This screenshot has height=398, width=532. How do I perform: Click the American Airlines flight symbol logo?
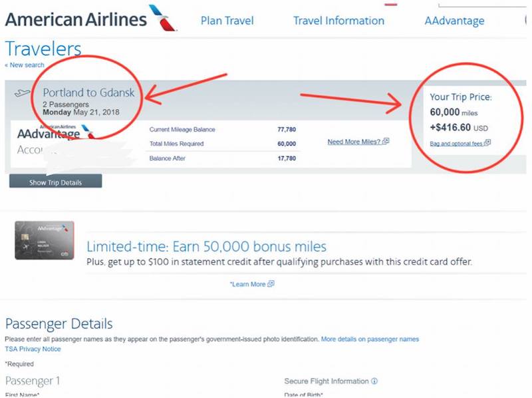163,18
